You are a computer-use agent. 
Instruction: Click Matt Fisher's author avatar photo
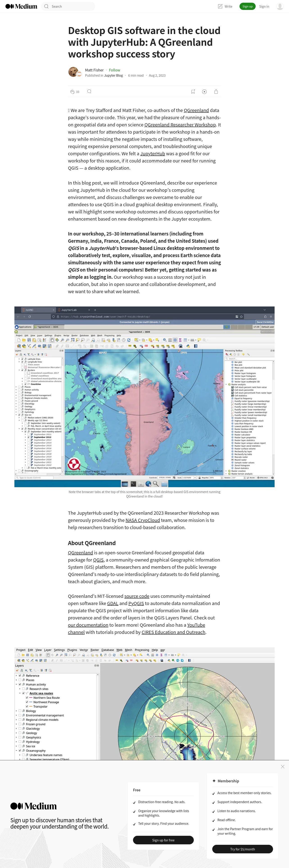click(73, 72)
